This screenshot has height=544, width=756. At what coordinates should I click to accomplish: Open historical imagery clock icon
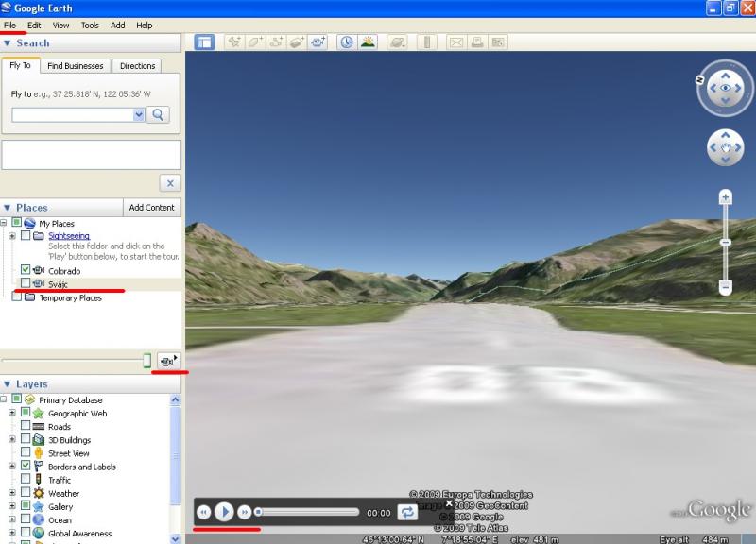pos(347,42)
